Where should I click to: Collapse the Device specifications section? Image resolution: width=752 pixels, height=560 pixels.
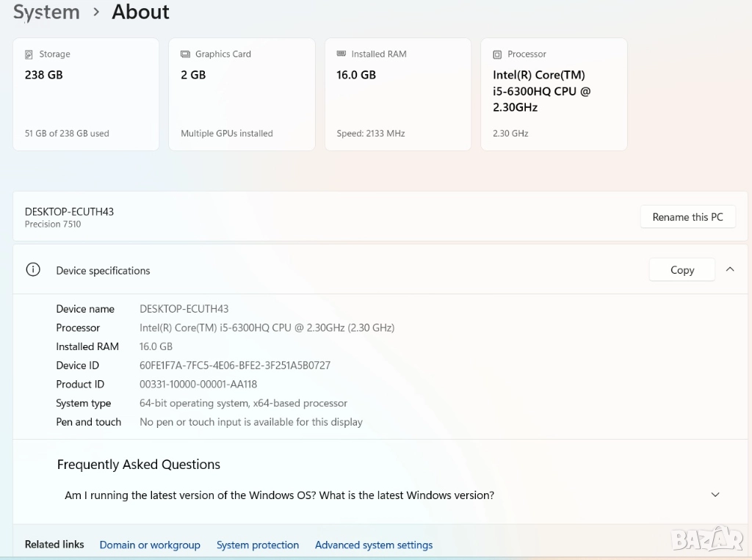(x=729, y=269)
